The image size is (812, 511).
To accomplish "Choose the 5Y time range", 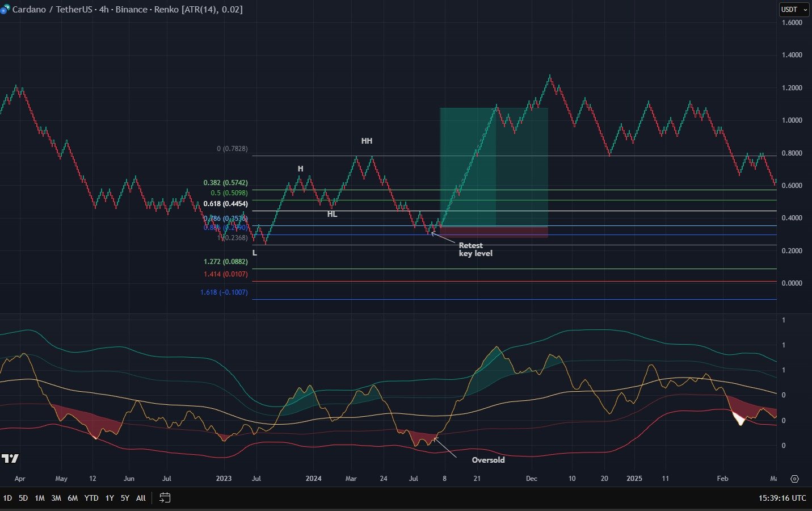I will [125, 498].
